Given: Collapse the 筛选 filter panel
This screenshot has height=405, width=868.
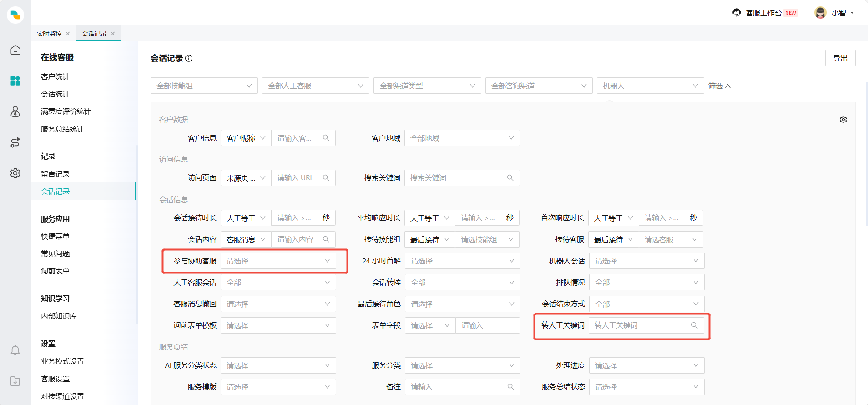Looking at the screenshot, I should coord(719,86).
